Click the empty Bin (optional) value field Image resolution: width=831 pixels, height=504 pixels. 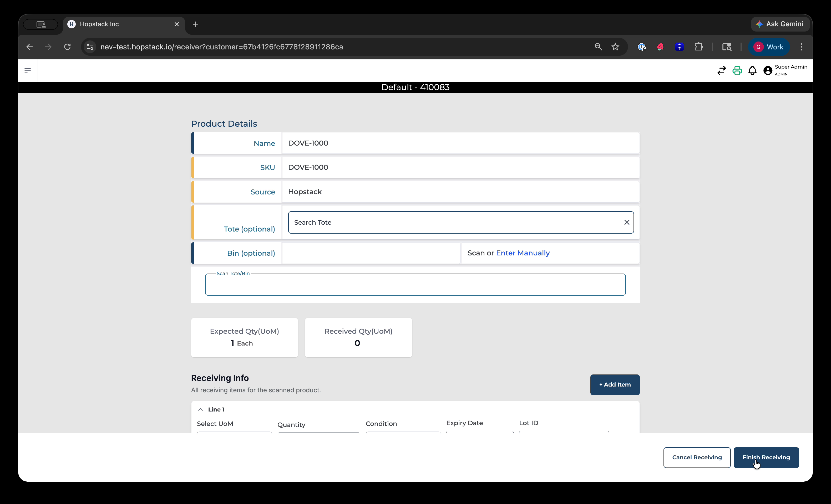pyautogui.click(x=371, y=253)
